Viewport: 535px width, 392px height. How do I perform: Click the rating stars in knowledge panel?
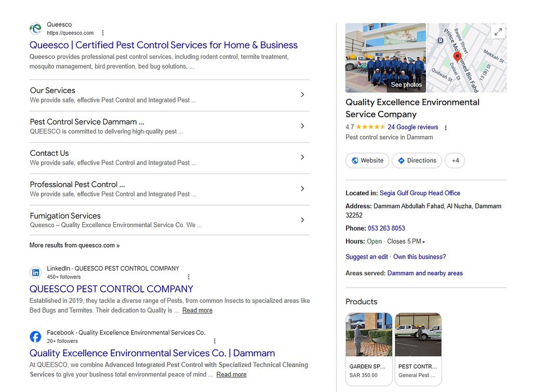370,127
